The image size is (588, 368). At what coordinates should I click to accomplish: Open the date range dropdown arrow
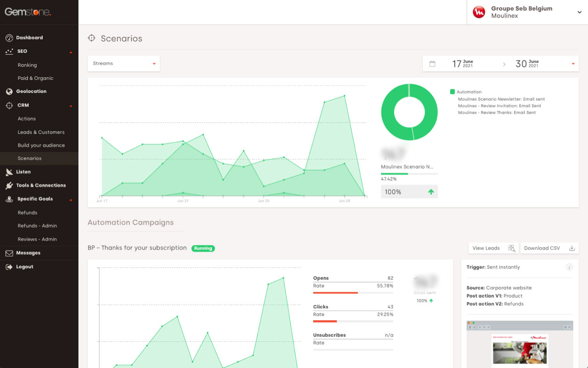pyautogui.click(x=573, y=64)
